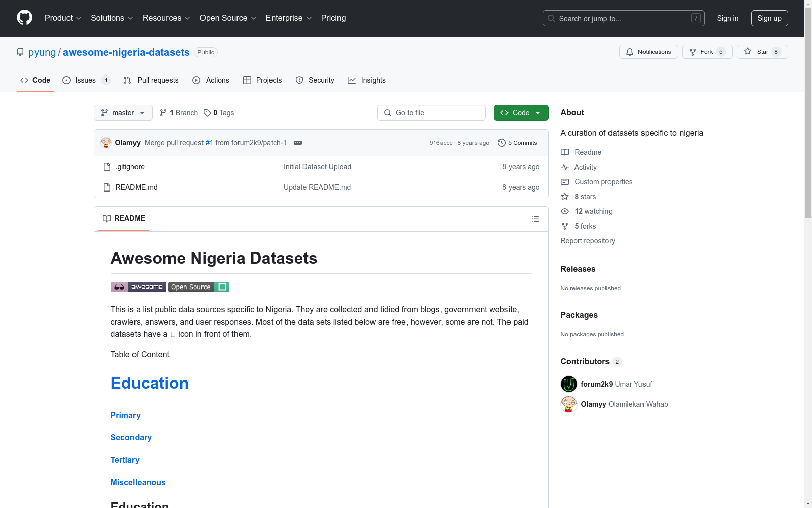This screenshot has width=812, height=508.
Task: Jump to the Miscelleanous section
Action: [138, 482]
